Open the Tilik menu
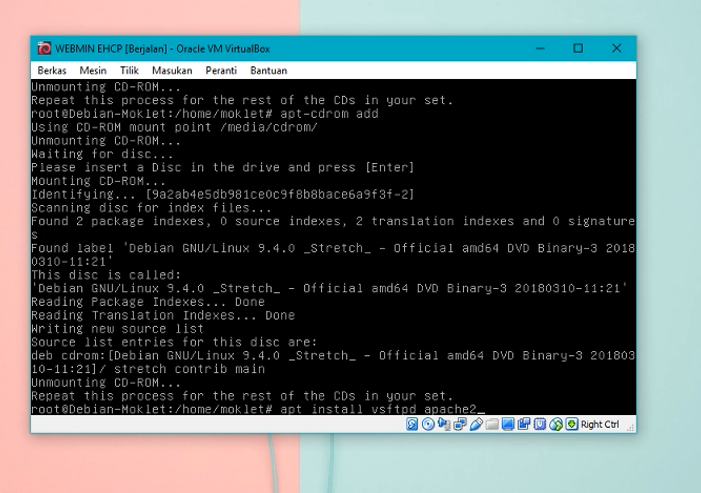Image resolution: width=701 pixels, height=493 pixels. [x=129, y=71]
